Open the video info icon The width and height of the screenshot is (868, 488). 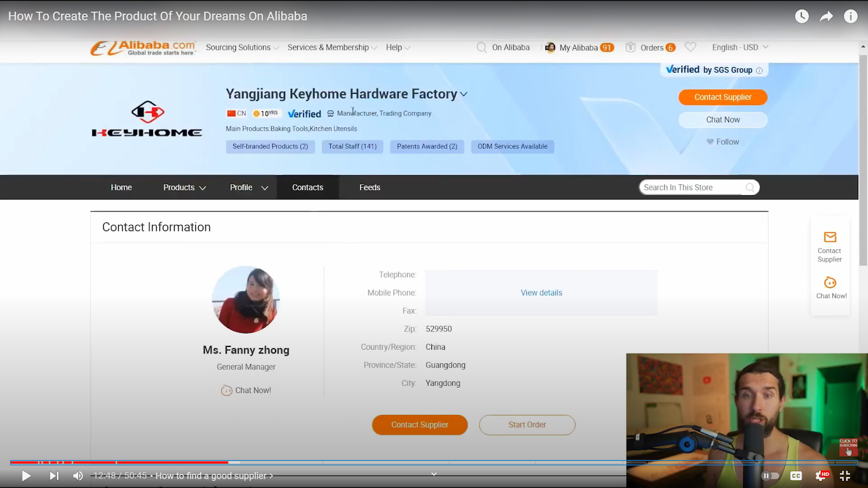point(851,16)
